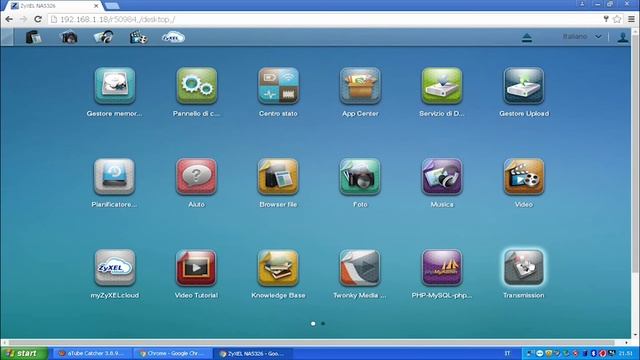Switch to Chrome - Google Chrome taskbar item
This screenshot has width=640, height=360.
pyautogui.click(x=173, y=353)
